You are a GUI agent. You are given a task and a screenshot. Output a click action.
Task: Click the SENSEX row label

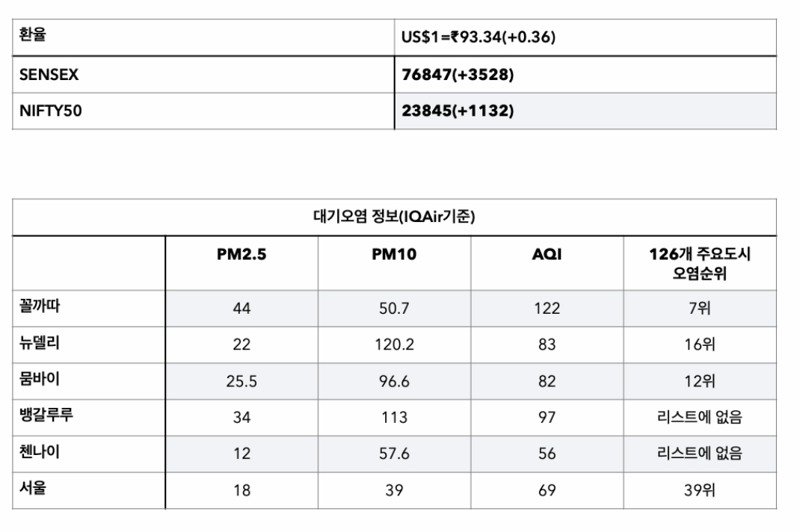pyautogui.click(x=49, y=75)
